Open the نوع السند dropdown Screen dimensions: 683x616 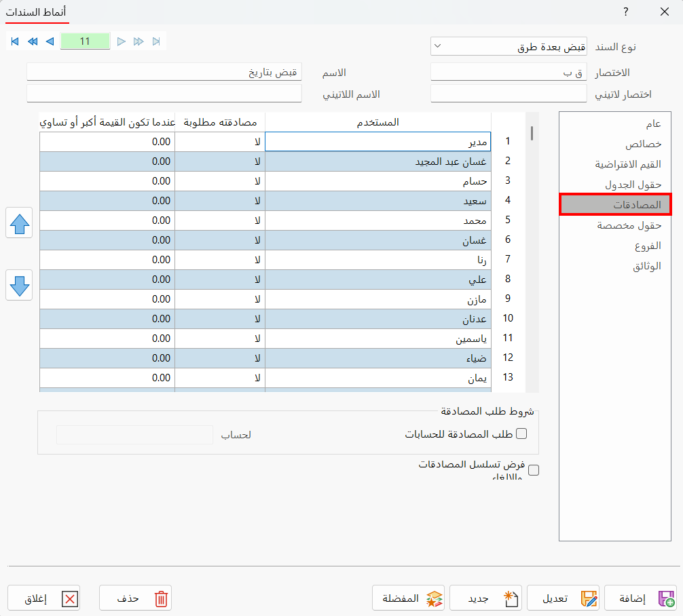tap(509, 46)
